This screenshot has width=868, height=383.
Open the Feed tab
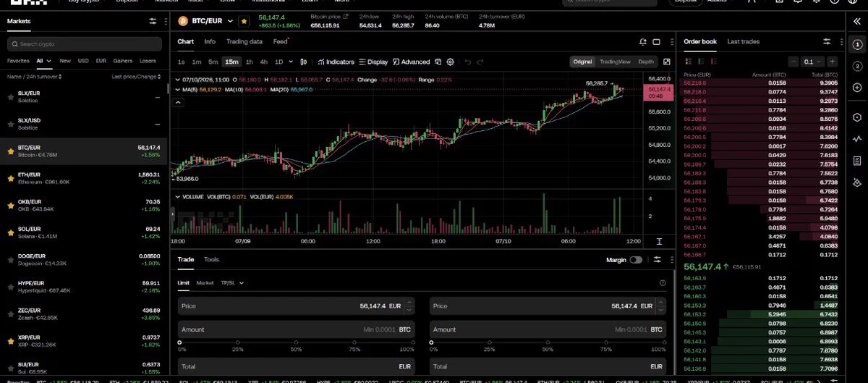(280, 42)
